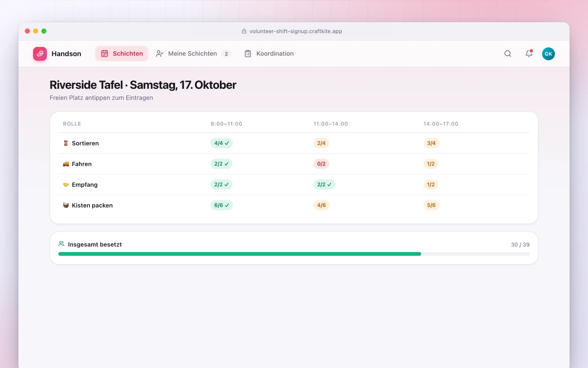Screen dimensions: 588x368
Task: Click the Kisten packen role label
Action: [92, 205]
